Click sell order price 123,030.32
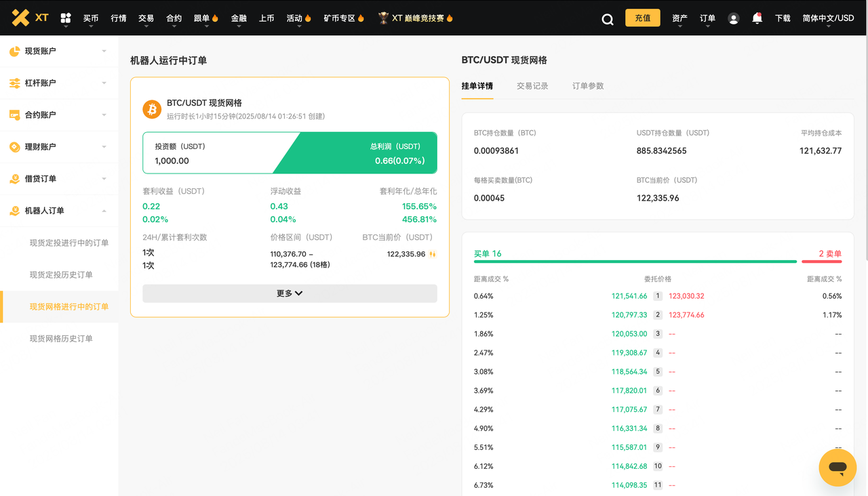The image size is (868, 496). 686,296
